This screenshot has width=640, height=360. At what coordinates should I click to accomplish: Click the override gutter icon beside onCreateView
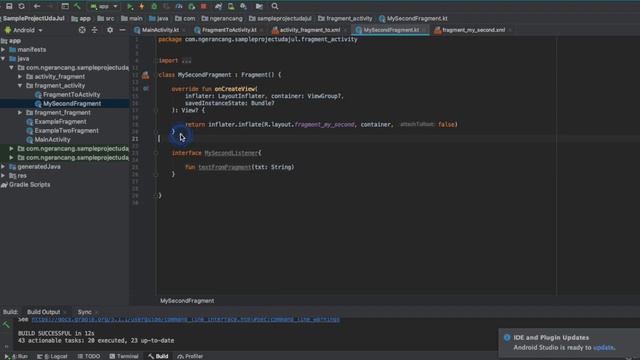pyautogui.click(x=146, y=89)
